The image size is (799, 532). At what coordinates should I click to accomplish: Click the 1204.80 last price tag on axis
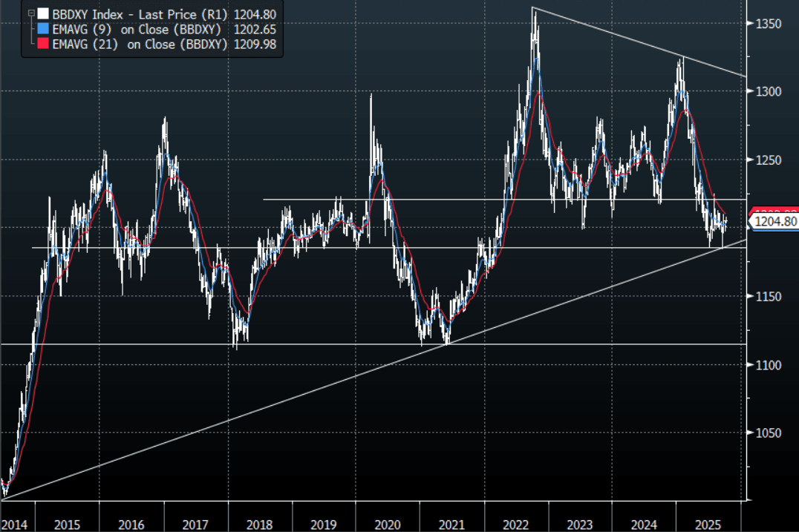(x=774, y=221)
